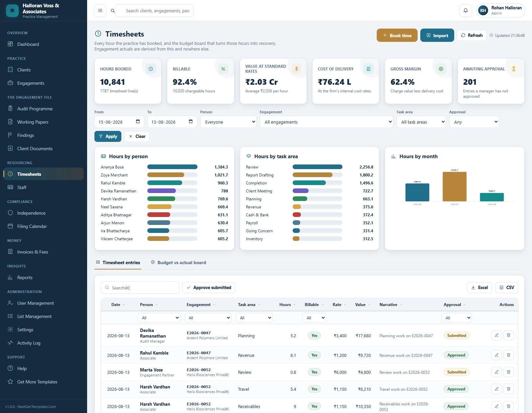Image resolution: width=532 pixels, height=413 pixels.
Task: Open Rohan Halloran user profile menu
Action: pos(501,11)
